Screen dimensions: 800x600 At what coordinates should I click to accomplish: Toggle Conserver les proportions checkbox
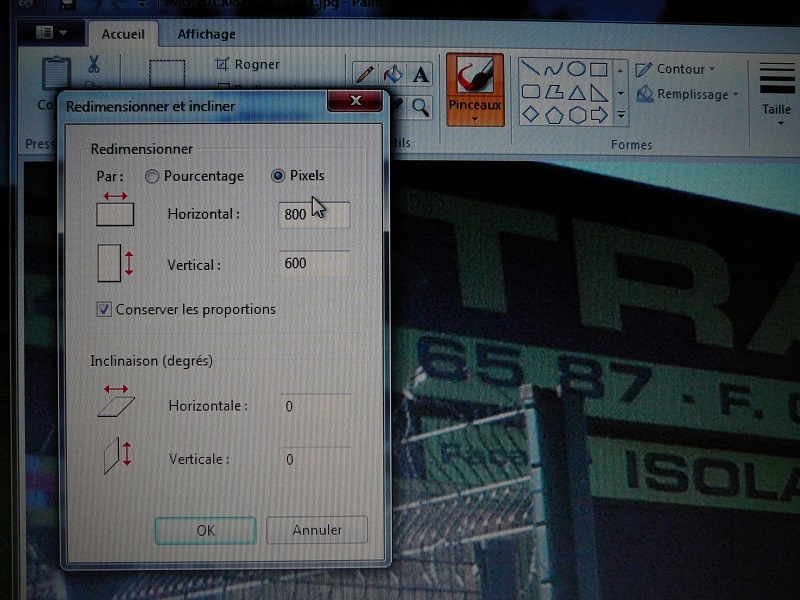(x=104, y=309)
